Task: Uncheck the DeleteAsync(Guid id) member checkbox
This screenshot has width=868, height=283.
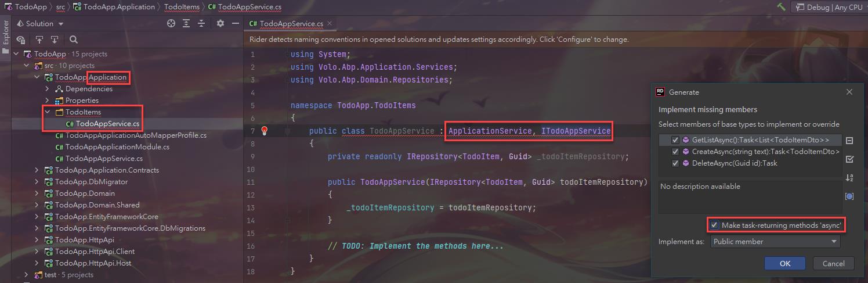Action: click(675, 163)
